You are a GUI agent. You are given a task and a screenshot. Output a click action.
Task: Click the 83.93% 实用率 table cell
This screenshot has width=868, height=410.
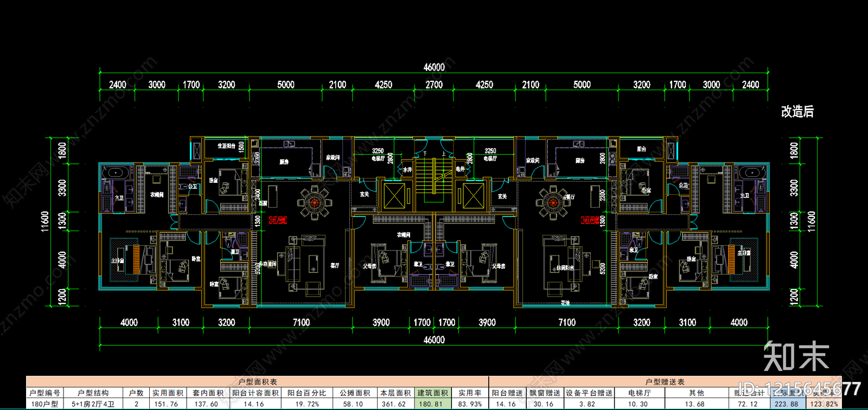[x=470, y=404]
